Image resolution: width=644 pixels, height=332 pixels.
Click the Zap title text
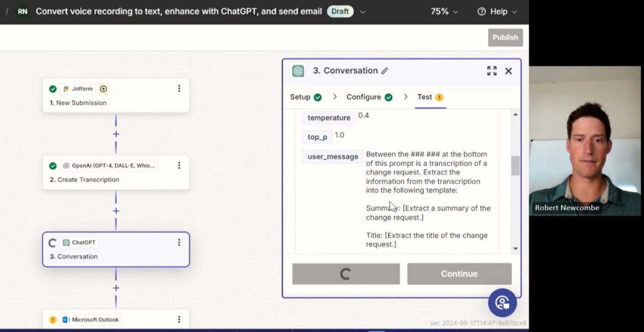click(179, 11)
